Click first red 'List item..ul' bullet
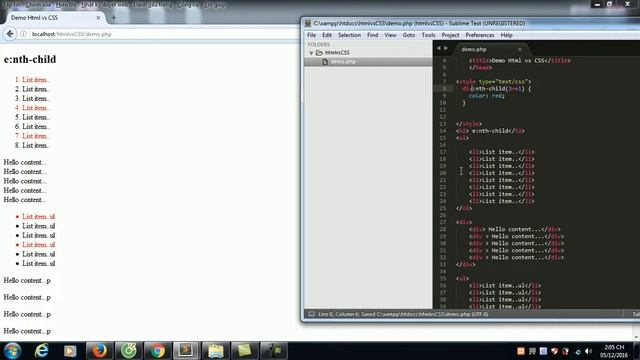This screenshot has height=360, width=640. (x=39, y=217)
